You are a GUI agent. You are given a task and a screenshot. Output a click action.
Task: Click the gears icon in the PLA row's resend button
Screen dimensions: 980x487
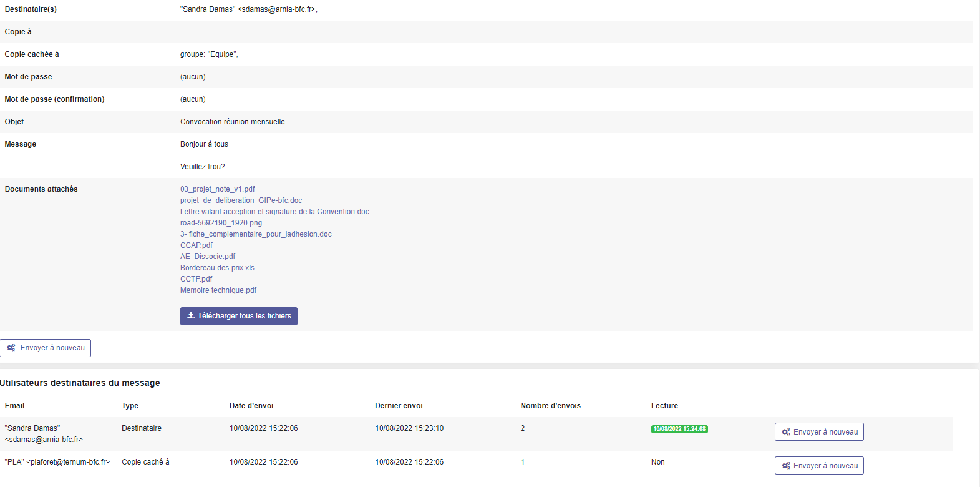coord(786,466)
